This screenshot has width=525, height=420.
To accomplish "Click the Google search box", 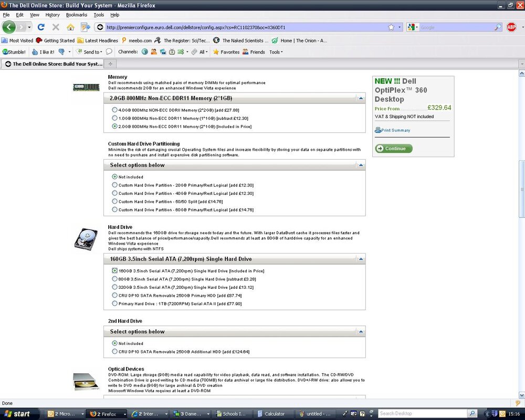I will click(456, 27).
